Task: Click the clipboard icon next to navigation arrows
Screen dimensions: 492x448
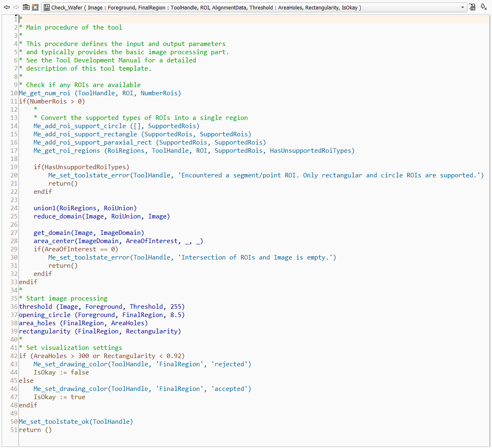Action: tap(26, 7)
